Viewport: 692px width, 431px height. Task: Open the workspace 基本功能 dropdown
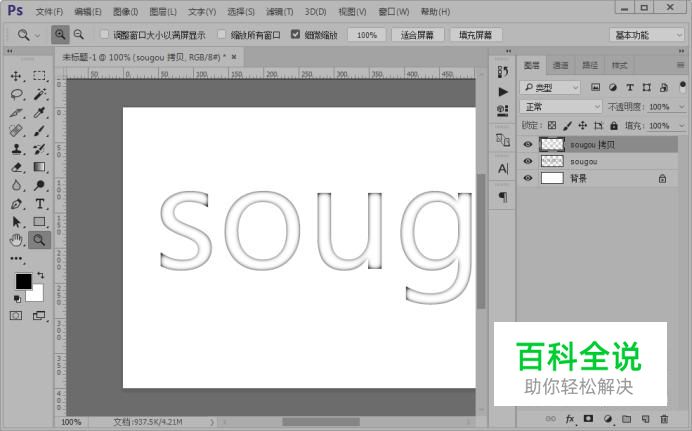(647, 35)
